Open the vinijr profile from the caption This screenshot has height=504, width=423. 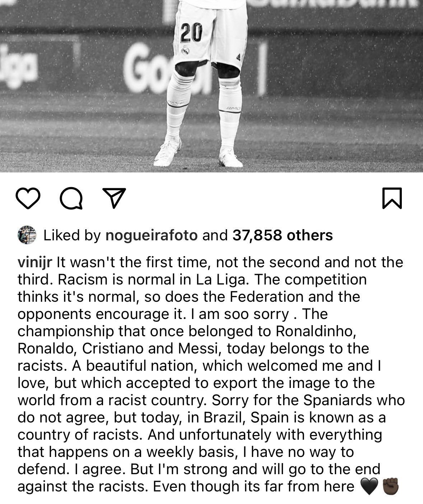35,262
